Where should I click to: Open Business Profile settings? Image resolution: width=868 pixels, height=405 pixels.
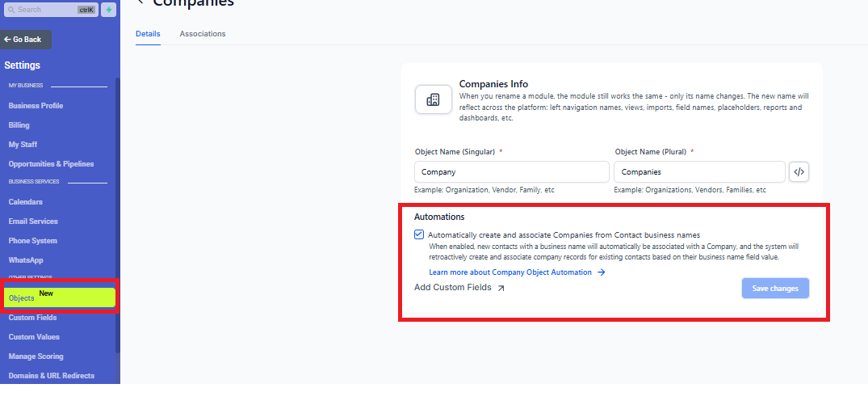point(36,106)
